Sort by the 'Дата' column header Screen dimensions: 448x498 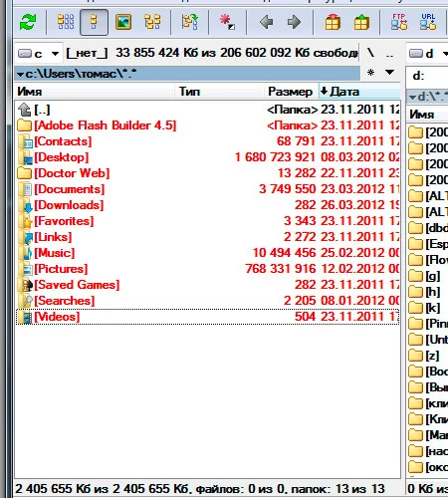click(x=359, y=92)
